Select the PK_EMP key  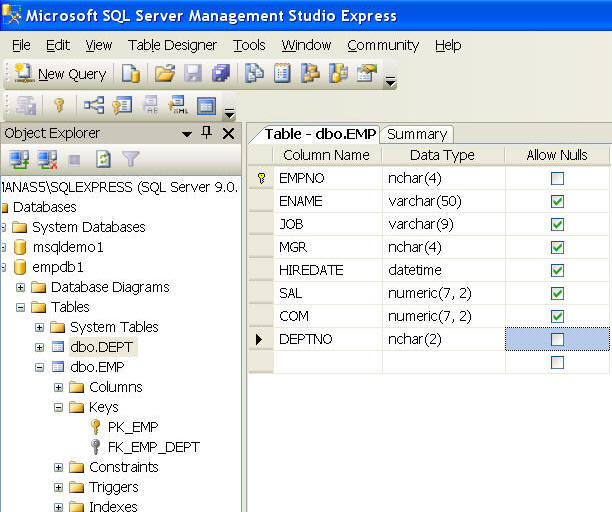pyautogui.click(x=133, y=427)
